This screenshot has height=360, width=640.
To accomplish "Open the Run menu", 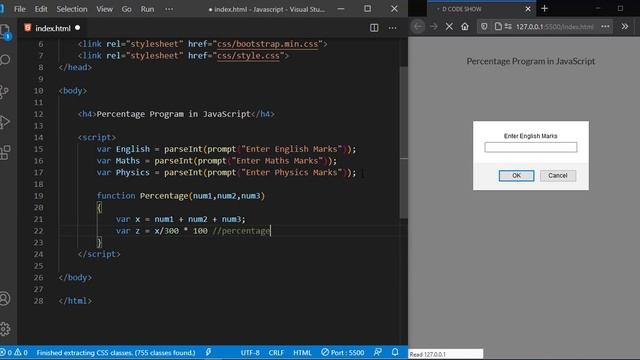I will click(147, 9).
